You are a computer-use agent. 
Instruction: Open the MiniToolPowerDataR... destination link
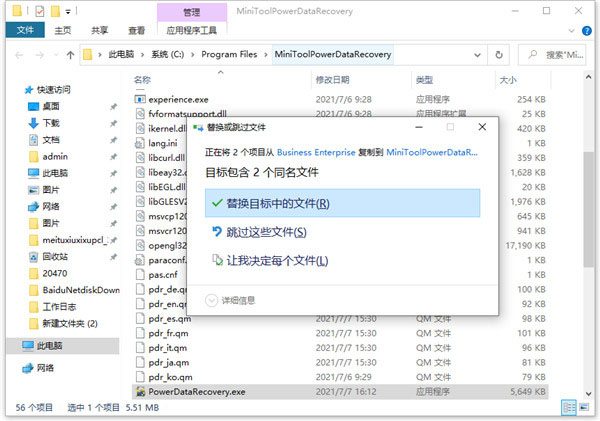click(x=432, y=152)
